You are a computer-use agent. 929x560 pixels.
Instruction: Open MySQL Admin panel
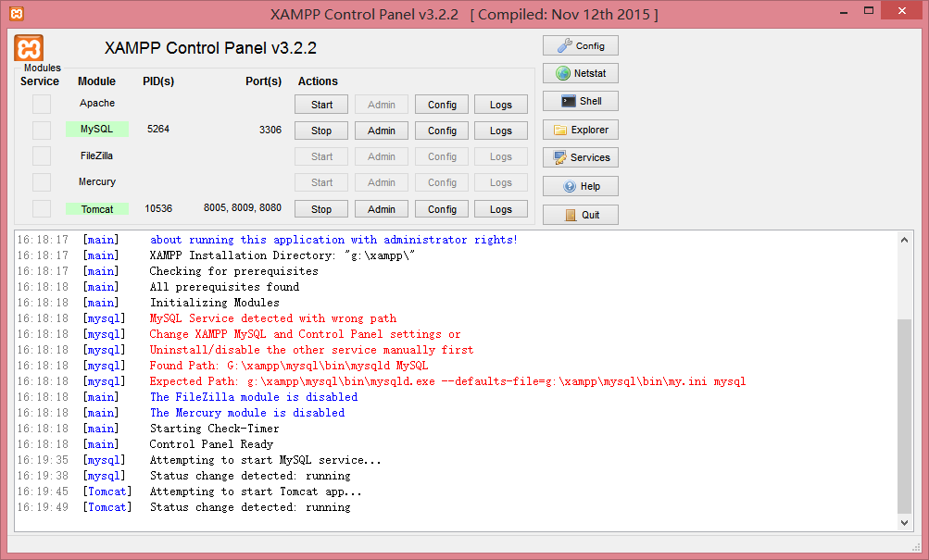coord(381,130)
